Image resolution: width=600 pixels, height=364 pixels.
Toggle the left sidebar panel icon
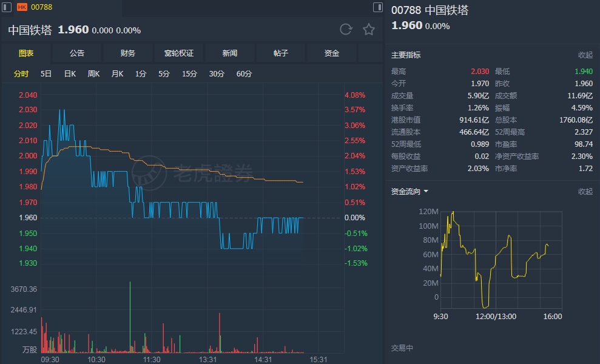[6, 7]
